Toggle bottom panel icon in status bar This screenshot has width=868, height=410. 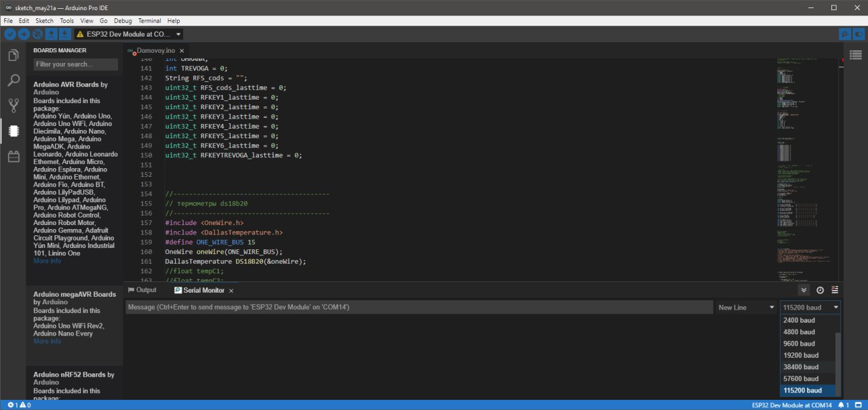coord(859,405)
